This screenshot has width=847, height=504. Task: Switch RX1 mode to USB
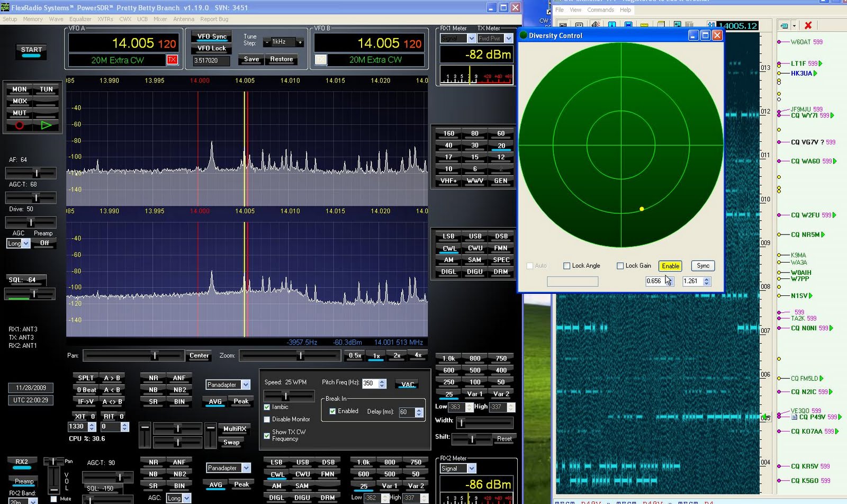(x=475, y=236)
